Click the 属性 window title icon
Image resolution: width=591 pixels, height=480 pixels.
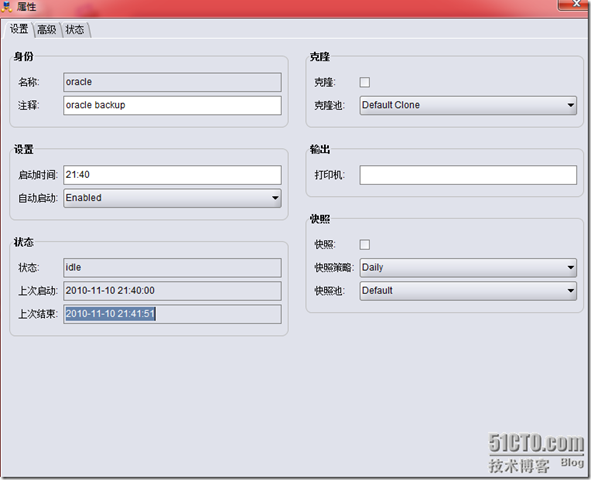tap(6, 6)
